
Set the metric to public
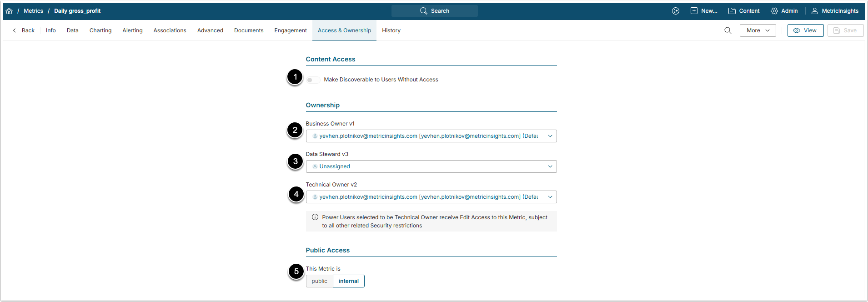tap(319, 281)
